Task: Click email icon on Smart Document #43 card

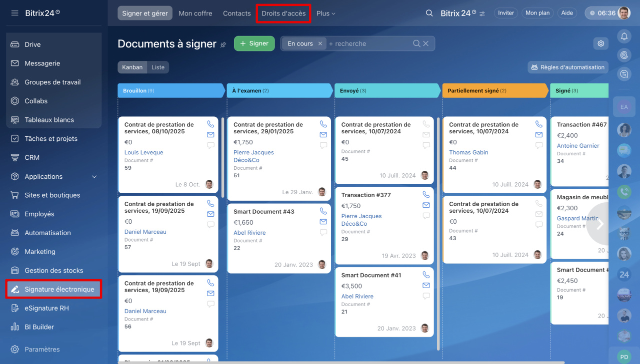Action: click(x=323, y=222)
